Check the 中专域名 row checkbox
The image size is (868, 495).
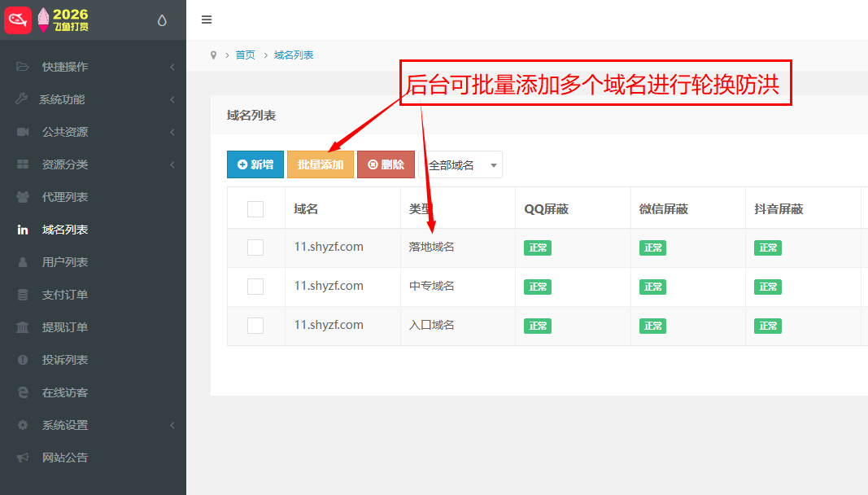pyautogui.click(x=255, y=287)
